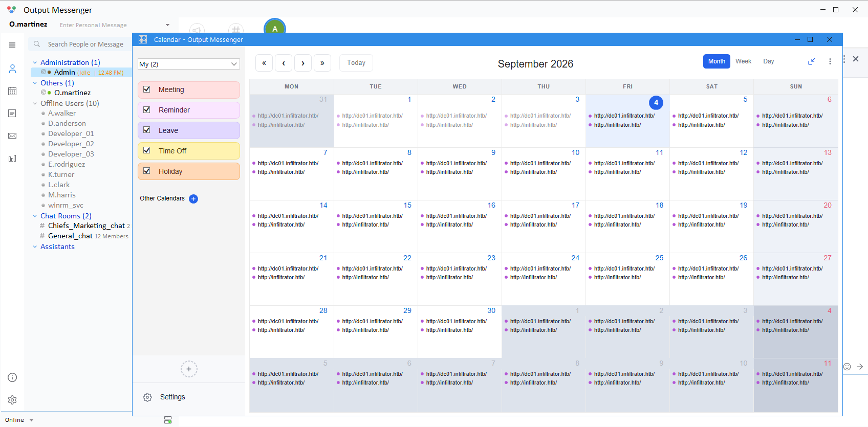The image size is (868, 427).
Task: Jump back a year with double arrow
Action: 264,63
